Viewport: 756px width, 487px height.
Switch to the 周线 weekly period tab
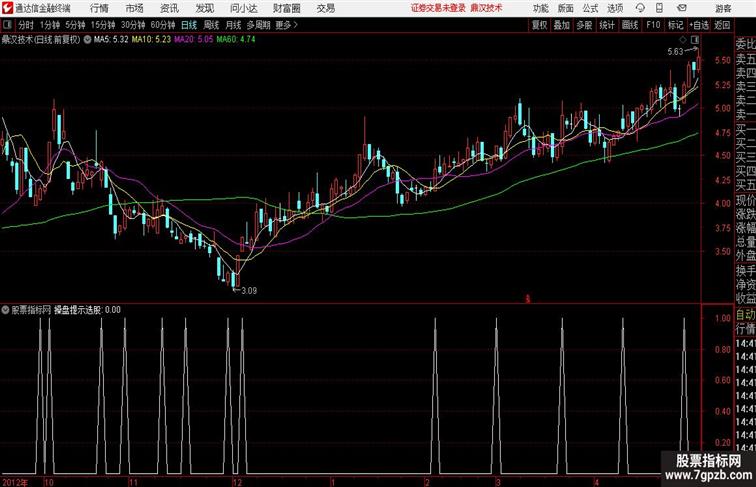pos(211,25)
